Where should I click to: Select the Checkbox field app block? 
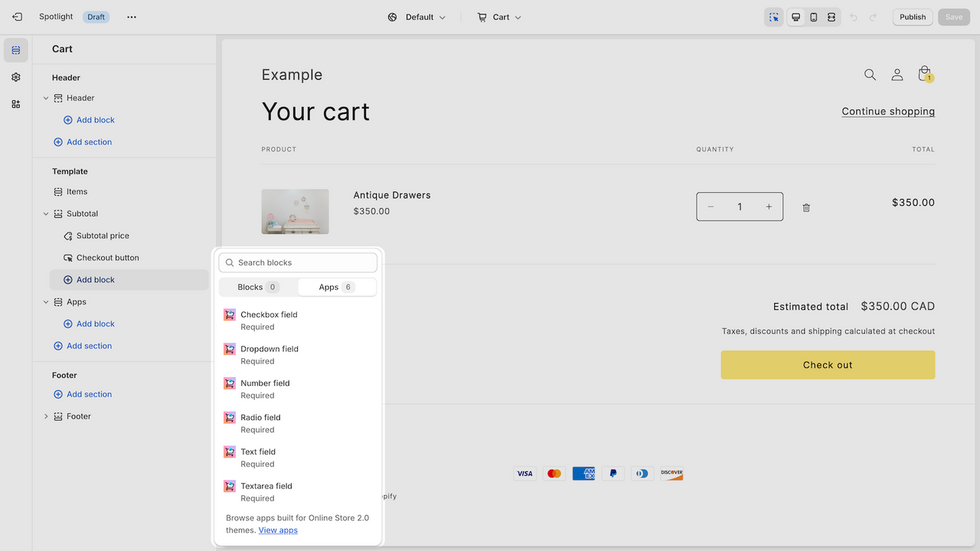[x=298, y=320]
